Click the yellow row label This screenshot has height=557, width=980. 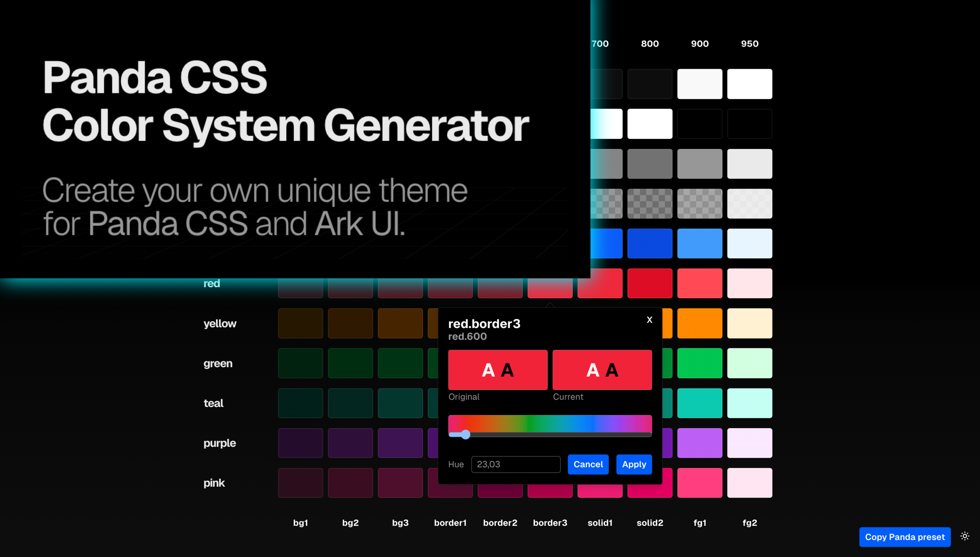click(220, 324)
